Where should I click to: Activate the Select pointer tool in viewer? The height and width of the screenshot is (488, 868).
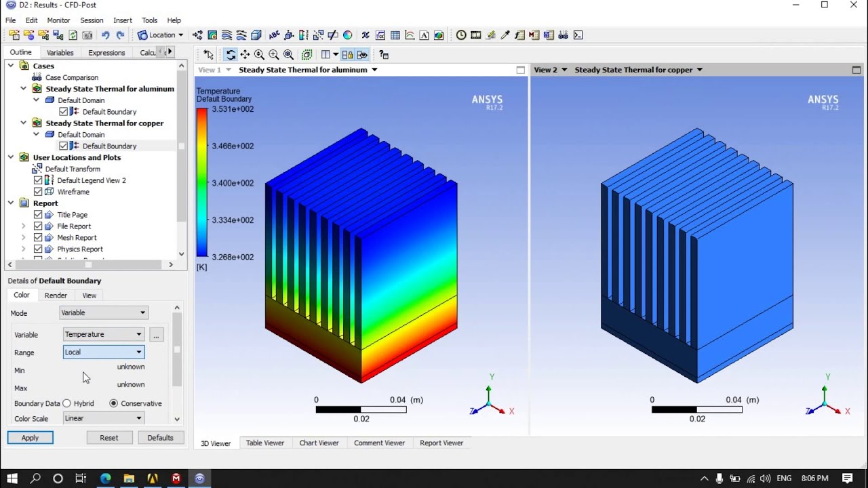208,55
